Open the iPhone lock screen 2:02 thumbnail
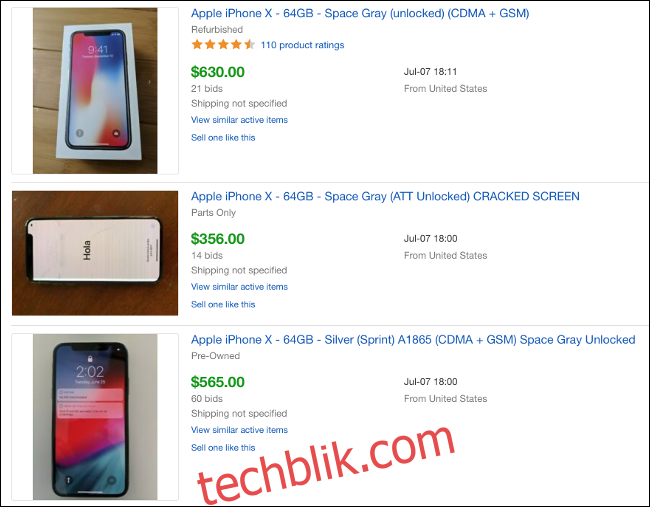650x507 pixels. [95, 417]
